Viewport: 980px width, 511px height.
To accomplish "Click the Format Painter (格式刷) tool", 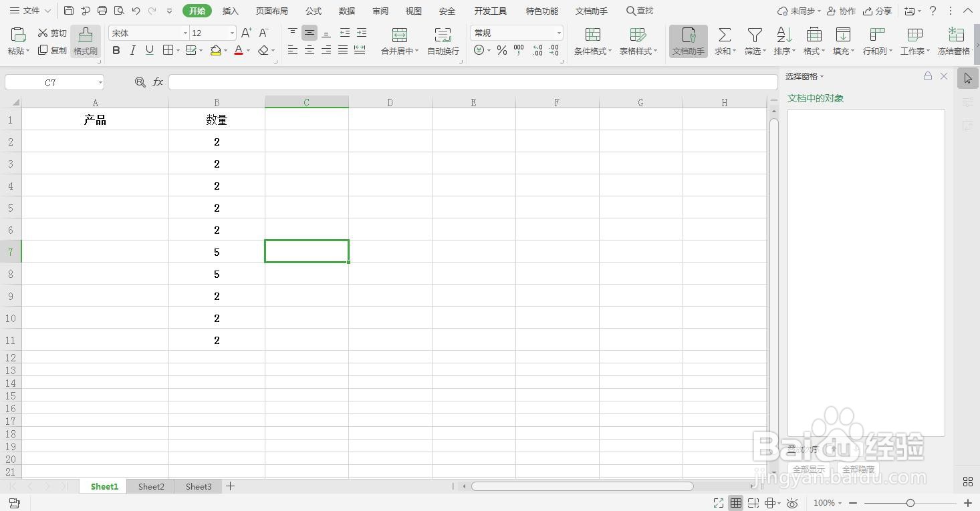I will 86,41.
